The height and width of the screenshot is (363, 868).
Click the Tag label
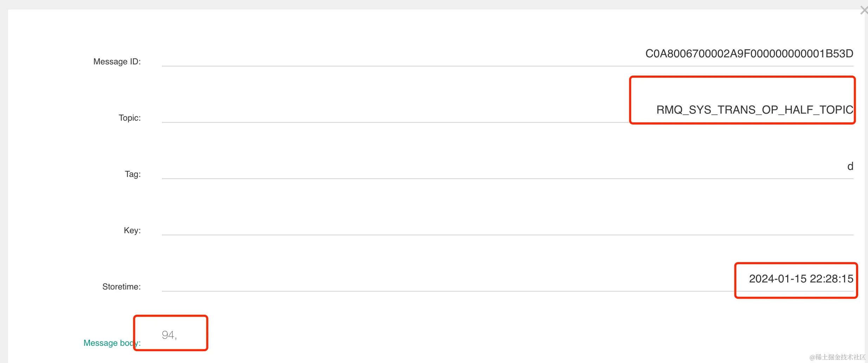[132, 174]
